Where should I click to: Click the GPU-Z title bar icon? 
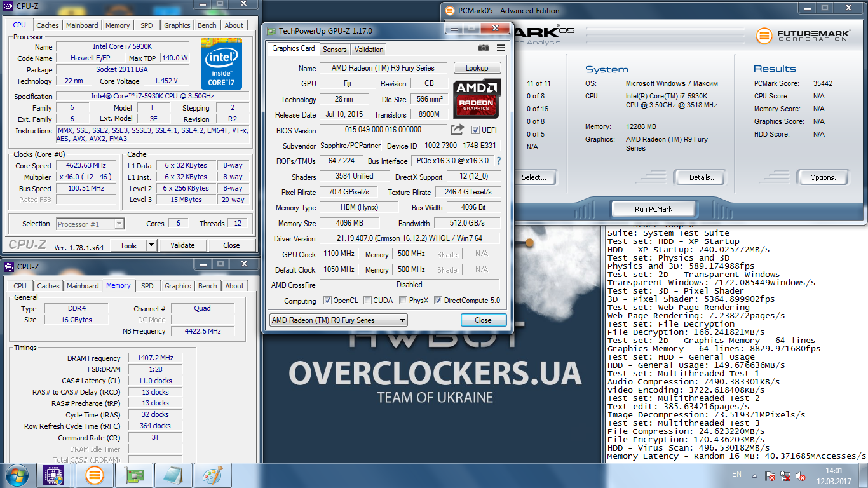271,30
